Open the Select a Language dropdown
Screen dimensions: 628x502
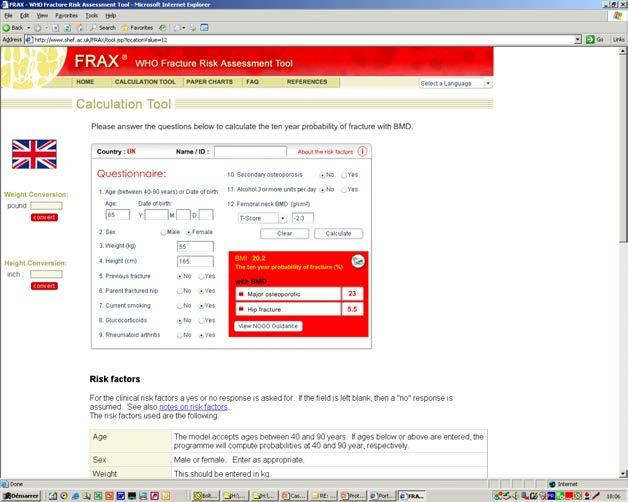point(455,83)
